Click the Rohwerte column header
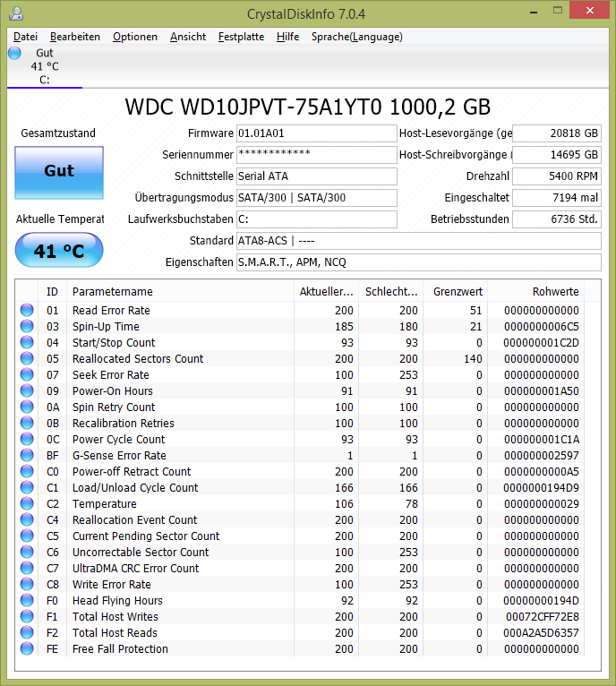The image size is (616, 686). [536, 291]
